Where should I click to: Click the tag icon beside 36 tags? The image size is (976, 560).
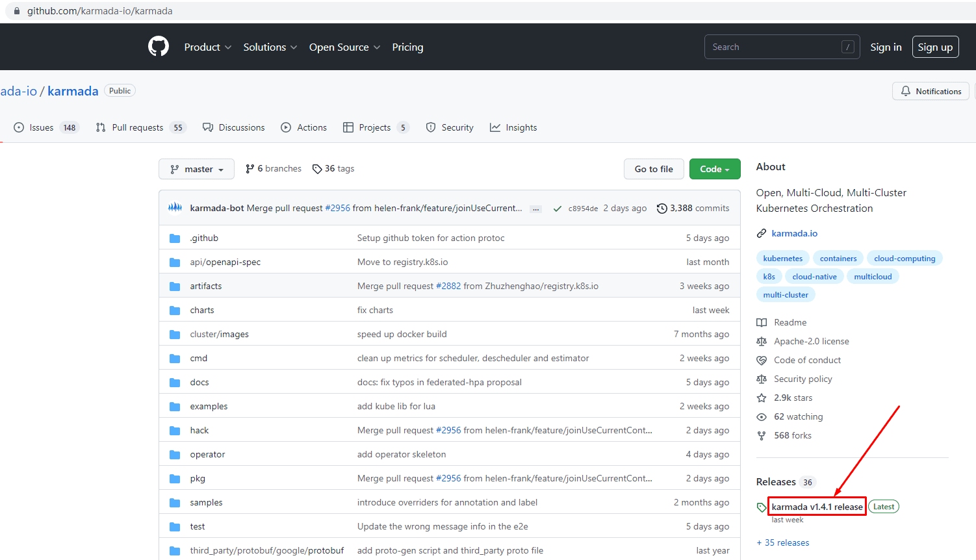[x=317, y=169]
